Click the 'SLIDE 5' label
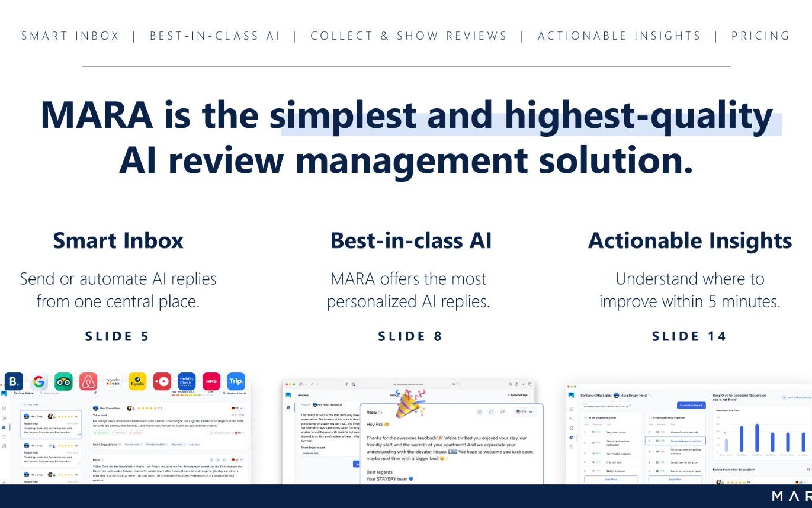Image resolution: width=812 pixels, height=508 pixels. 117,336
